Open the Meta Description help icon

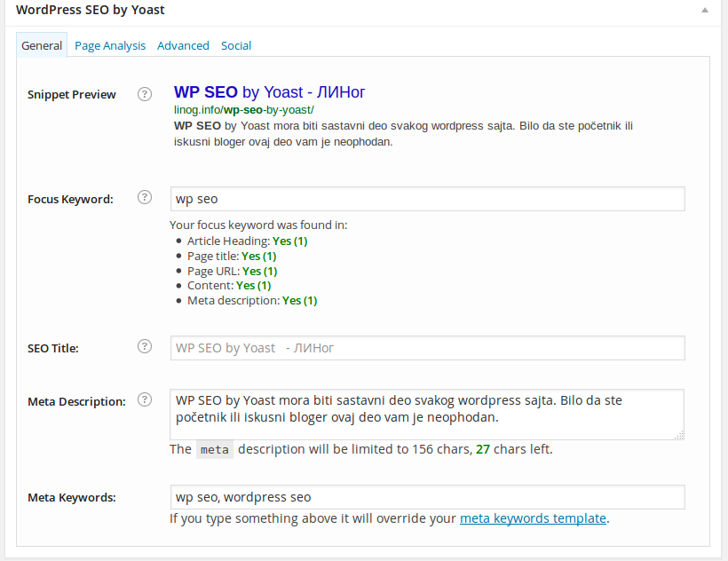coord(145,399)
